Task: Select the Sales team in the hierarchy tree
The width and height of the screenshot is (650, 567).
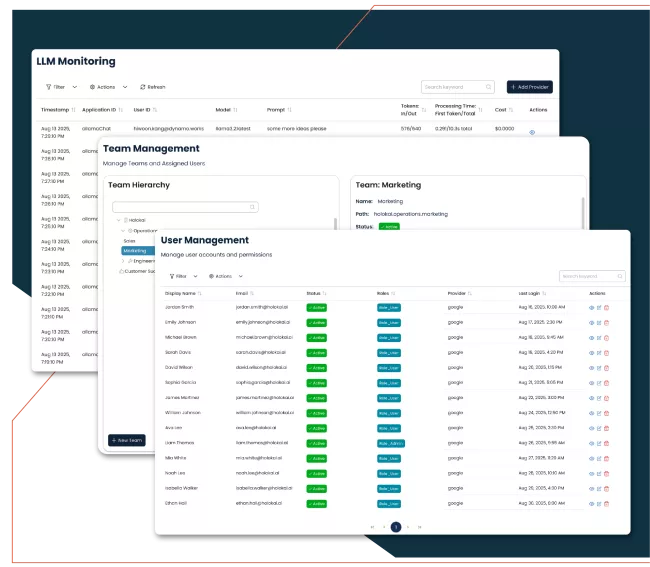Action: pos(129,241)
